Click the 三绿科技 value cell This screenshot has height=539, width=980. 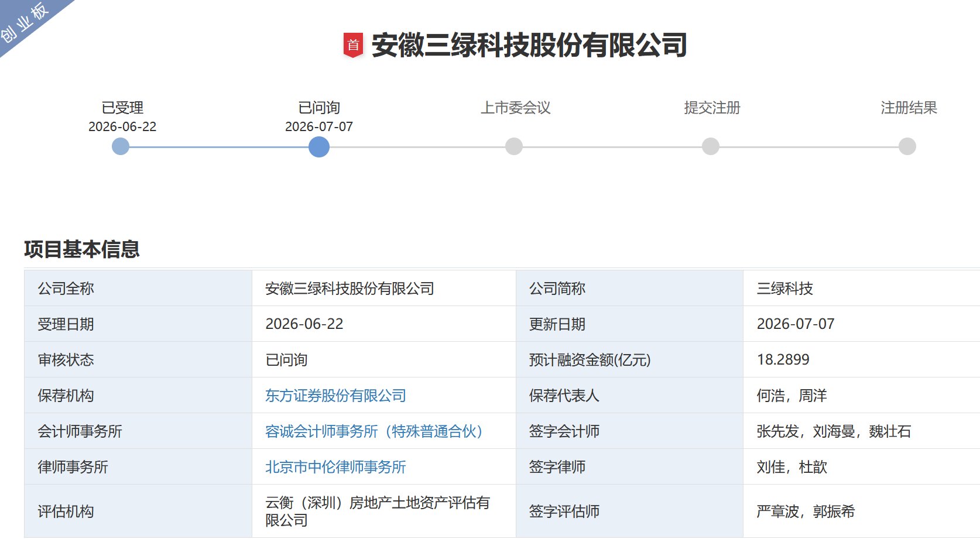[x=861, y=288]
